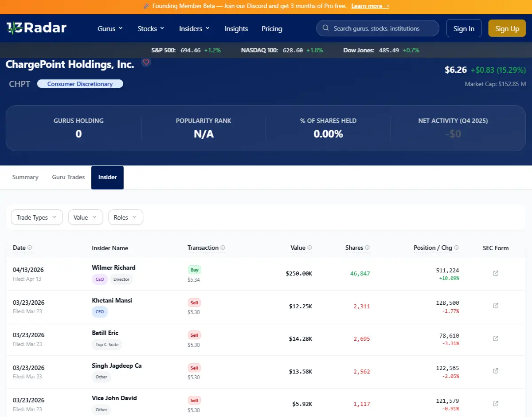This screenshot has height=417, width=532.
Task: Focus the search gurus, stocks field
Action: [378, 28]
